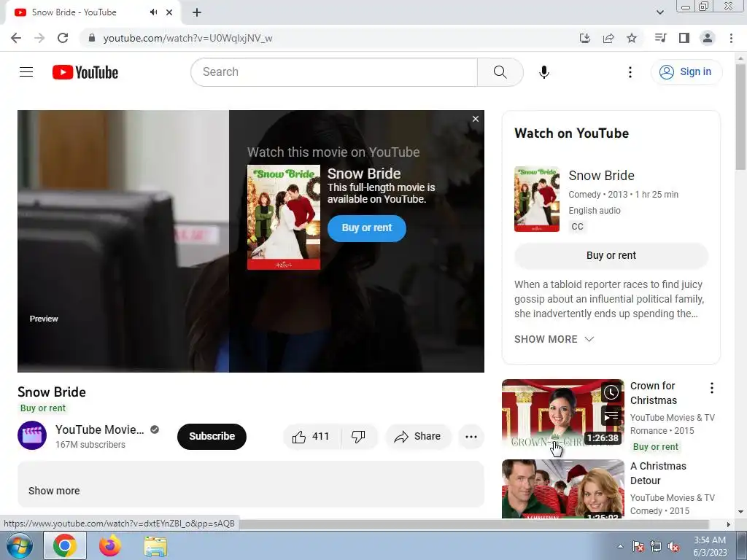Bookmark this page with star

click(x=632, y=38)
